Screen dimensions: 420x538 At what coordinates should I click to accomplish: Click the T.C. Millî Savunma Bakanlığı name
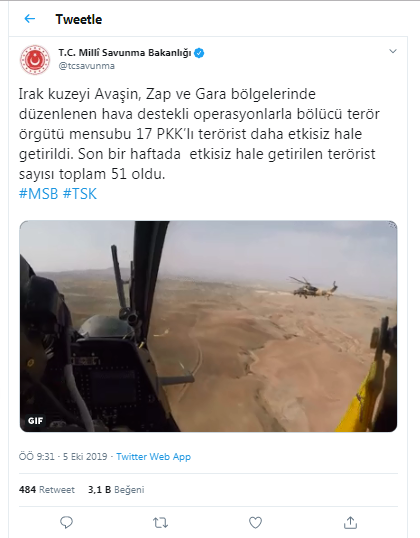(125, 53)
